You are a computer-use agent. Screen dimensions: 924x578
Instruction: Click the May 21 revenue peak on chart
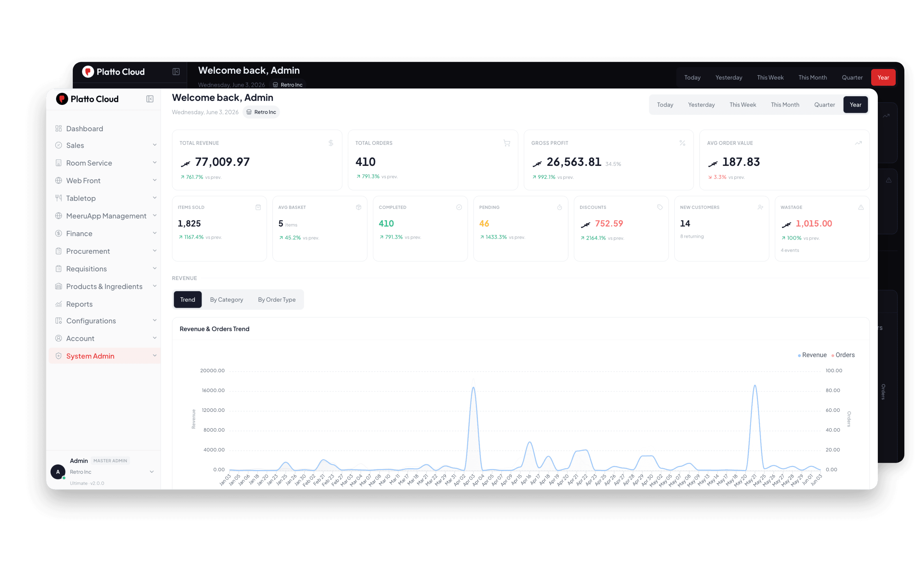(x=755, y=385)
